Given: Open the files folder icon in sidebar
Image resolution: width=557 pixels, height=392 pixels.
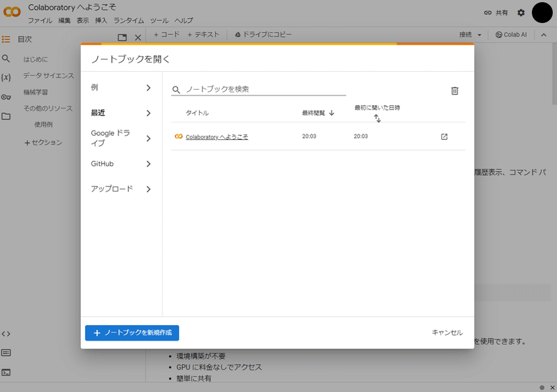Looking at the screenshot, I should (6, 116).
